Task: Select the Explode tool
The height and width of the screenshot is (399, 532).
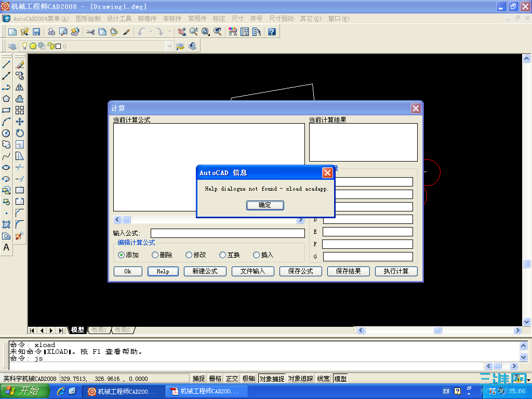Action: point(20,236)
